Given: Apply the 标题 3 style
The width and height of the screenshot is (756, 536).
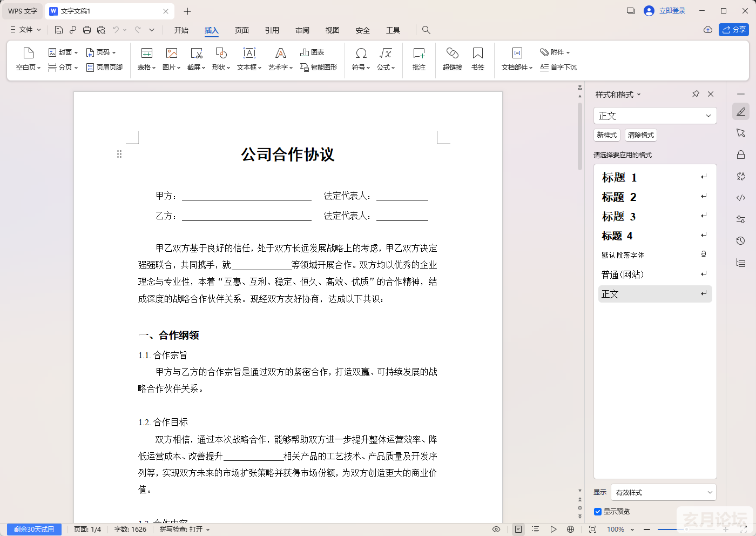Looking at the screenshot, I should (655, 216).
